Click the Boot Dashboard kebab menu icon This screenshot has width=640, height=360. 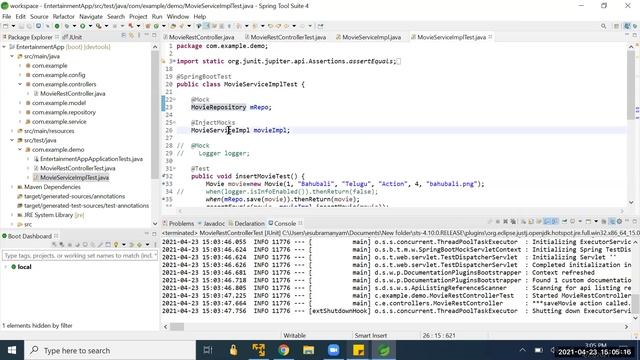coord(155,244)
